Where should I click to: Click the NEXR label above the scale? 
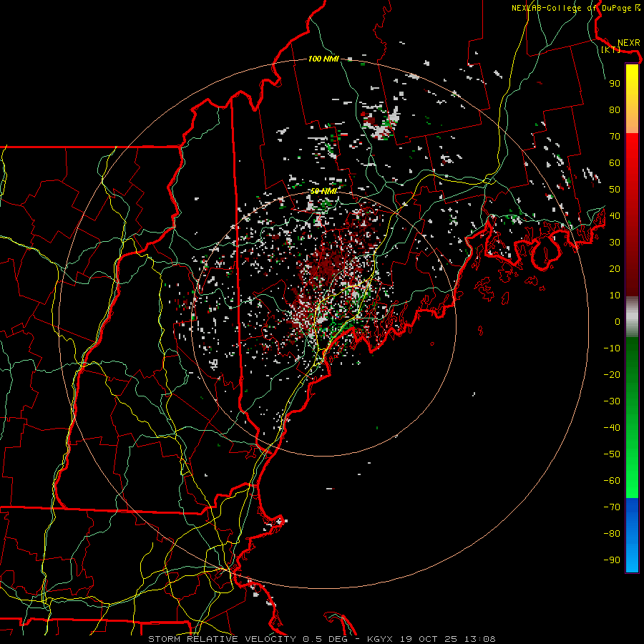click(x=628, y=43)
